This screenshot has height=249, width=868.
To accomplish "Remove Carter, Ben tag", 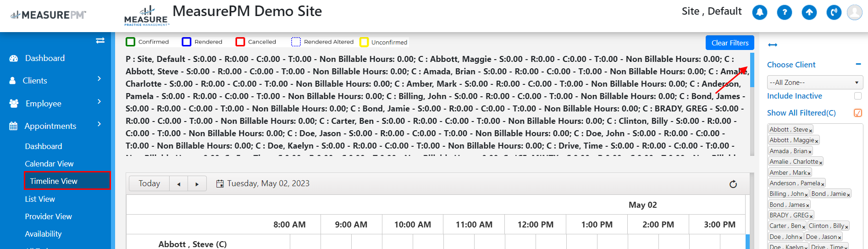I will [803, 227].
